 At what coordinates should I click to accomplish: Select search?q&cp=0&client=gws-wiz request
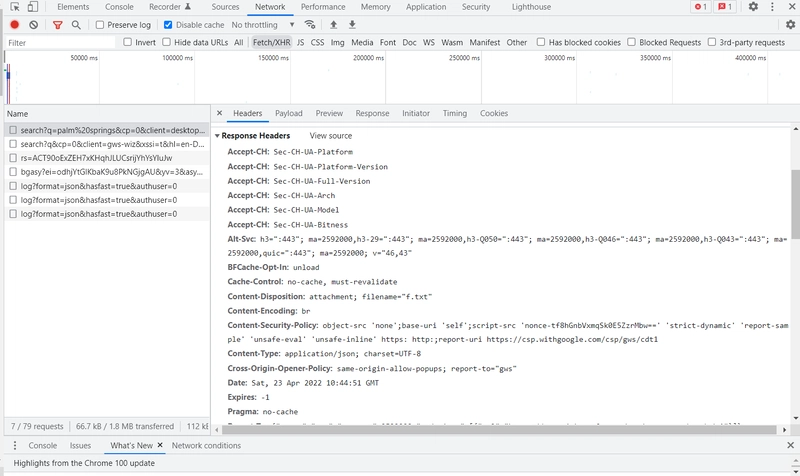pyautogui.click(x=108, y=144)
